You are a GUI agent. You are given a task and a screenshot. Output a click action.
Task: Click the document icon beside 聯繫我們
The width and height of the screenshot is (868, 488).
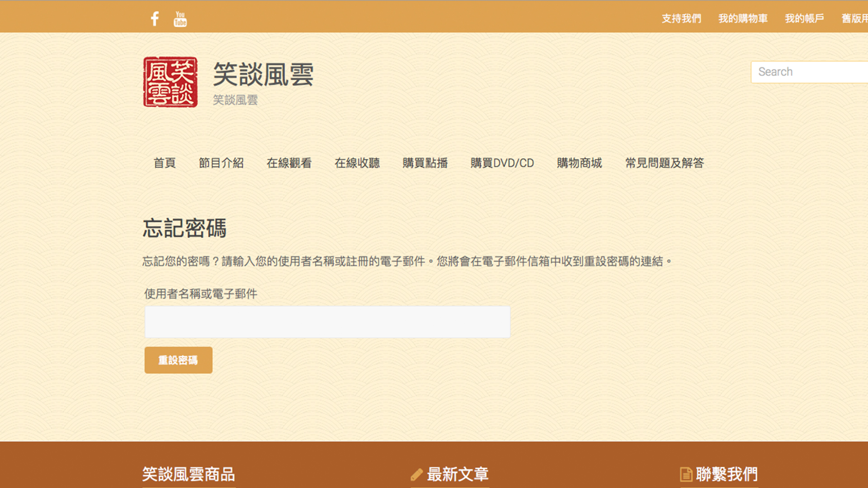pos(686,474)
